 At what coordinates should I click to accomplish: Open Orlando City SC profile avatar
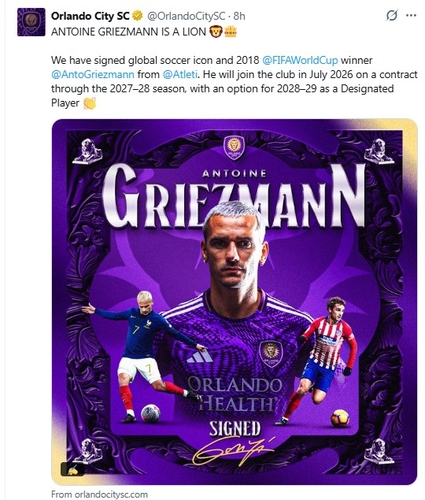coord(31,22)
